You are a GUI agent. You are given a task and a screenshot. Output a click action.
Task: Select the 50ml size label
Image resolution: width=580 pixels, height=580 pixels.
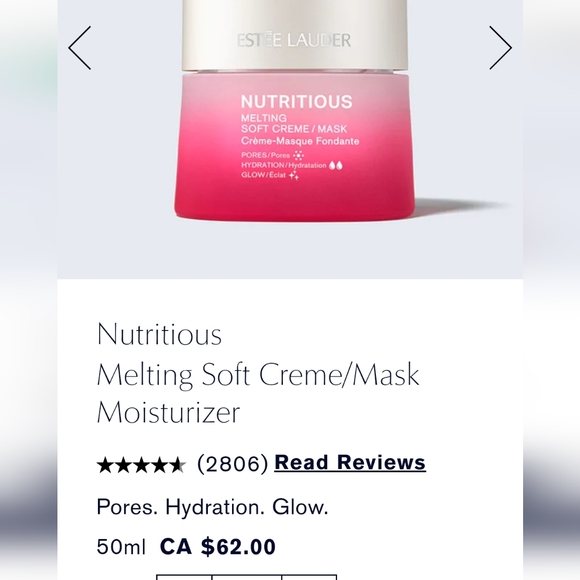(x=121, y=547)
